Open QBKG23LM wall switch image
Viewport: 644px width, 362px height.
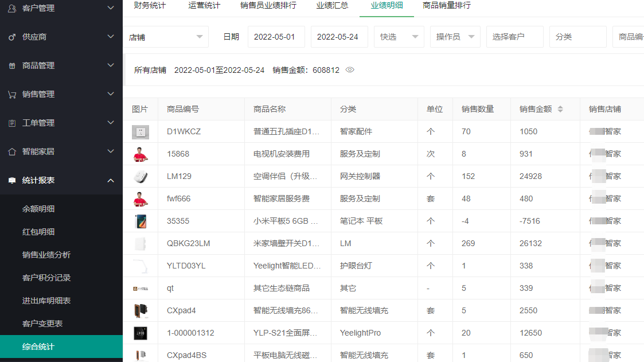pos(140,244)
